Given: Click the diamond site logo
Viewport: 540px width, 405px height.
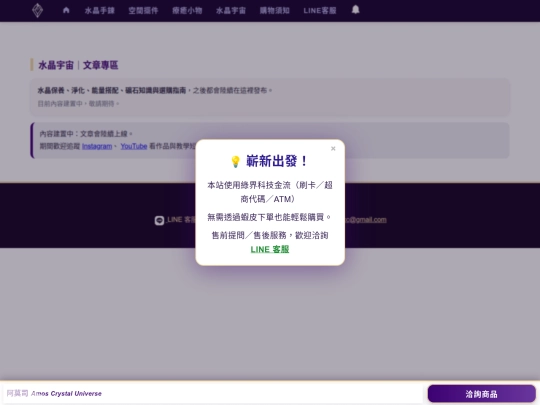Looking at the screenshot, I should (x=37, y=10).
